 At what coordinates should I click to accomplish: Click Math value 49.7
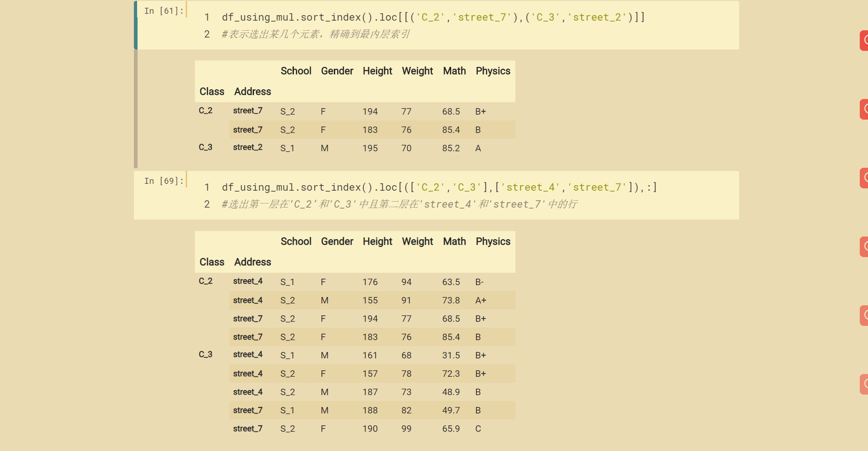[451, 411]
